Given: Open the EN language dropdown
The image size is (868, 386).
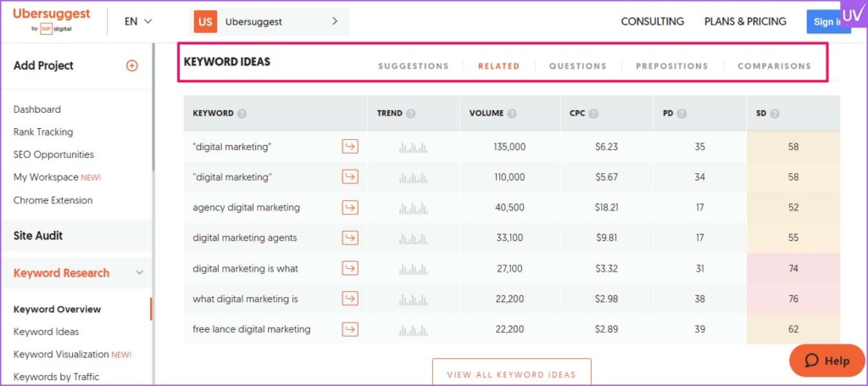Looking at the screenshot, I should (138, 21).
